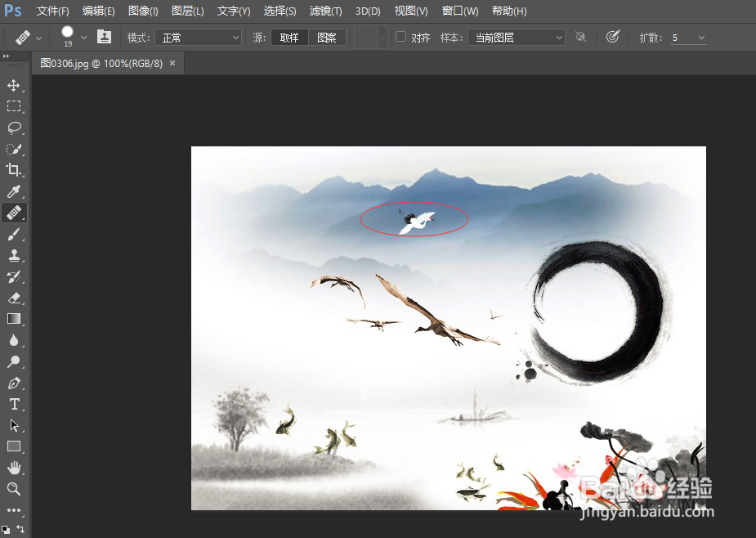The width and height of the screenshot is (756, 538).
Task: Switch to the 图0306.jpg document tab
Action: [x=101, y=63]
